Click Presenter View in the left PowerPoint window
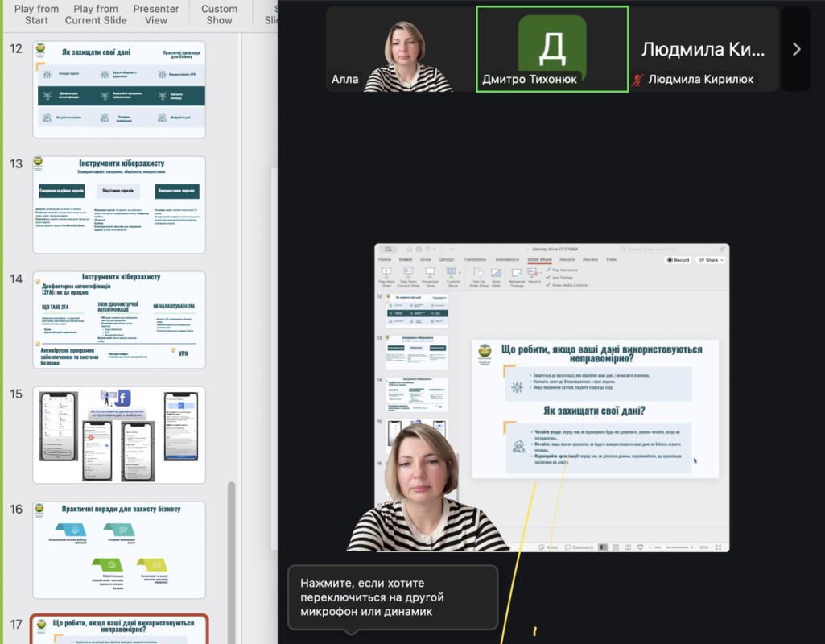The width and height of the screenshot is (825, 644). pyautogui.click(x=155, y=14)
